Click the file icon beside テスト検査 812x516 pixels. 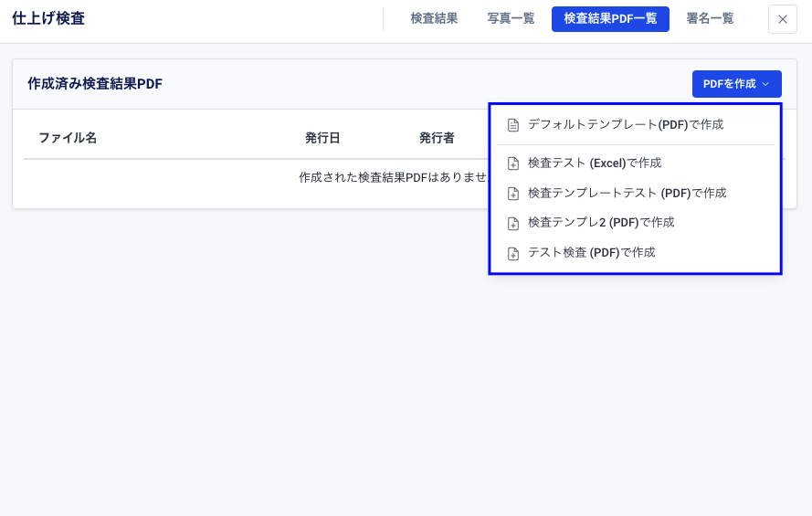pos(513,253)
